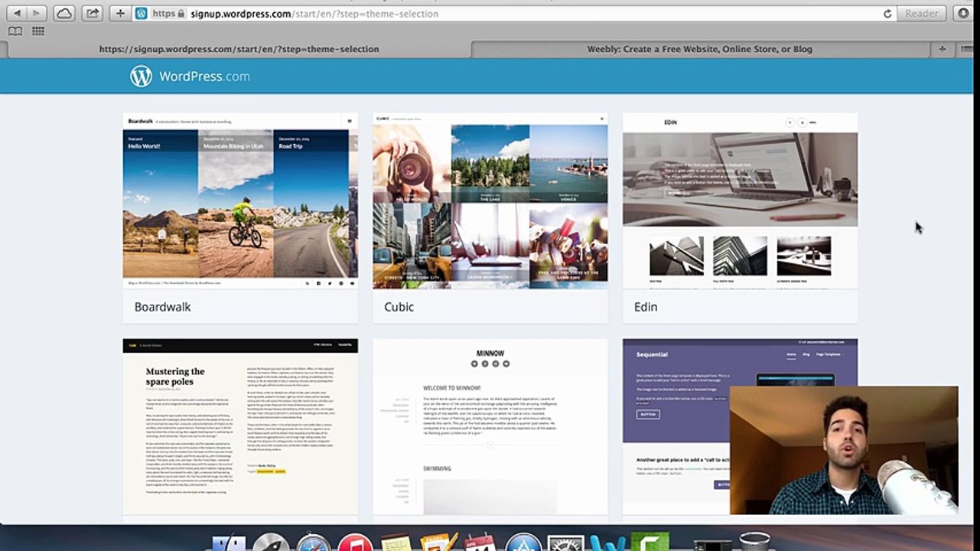The height and width of the screenshot is (551, 980).
Task: Select the 'Mustering the spare poles' theme preview
Action: 240,427
